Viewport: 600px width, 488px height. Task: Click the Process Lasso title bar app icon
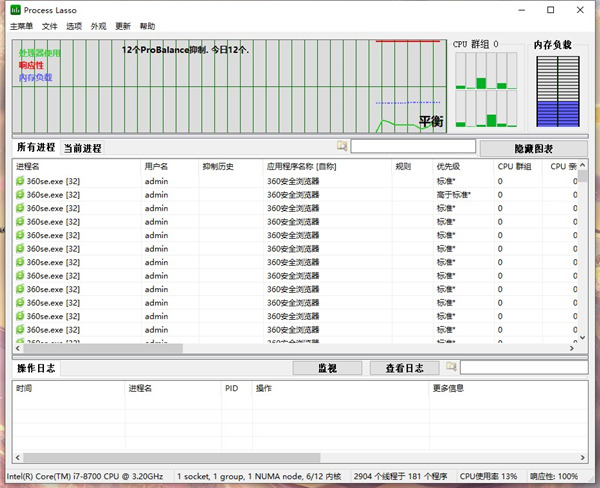[x=14, y=9]
